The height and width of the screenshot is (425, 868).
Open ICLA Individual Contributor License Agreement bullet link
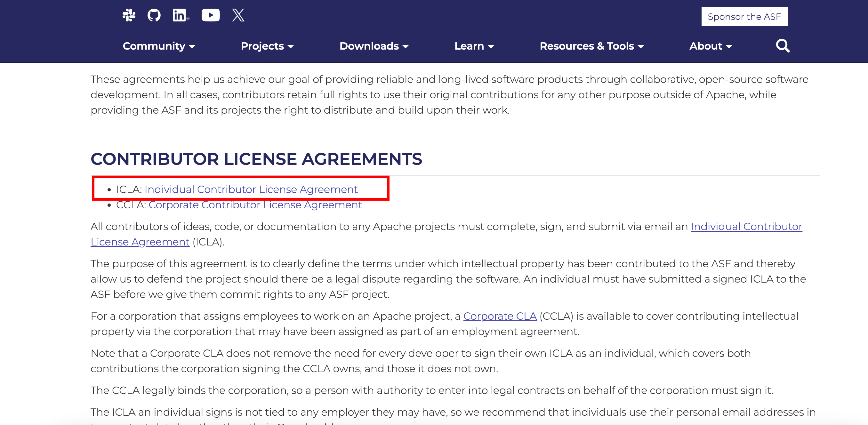(x=251, y=189)
